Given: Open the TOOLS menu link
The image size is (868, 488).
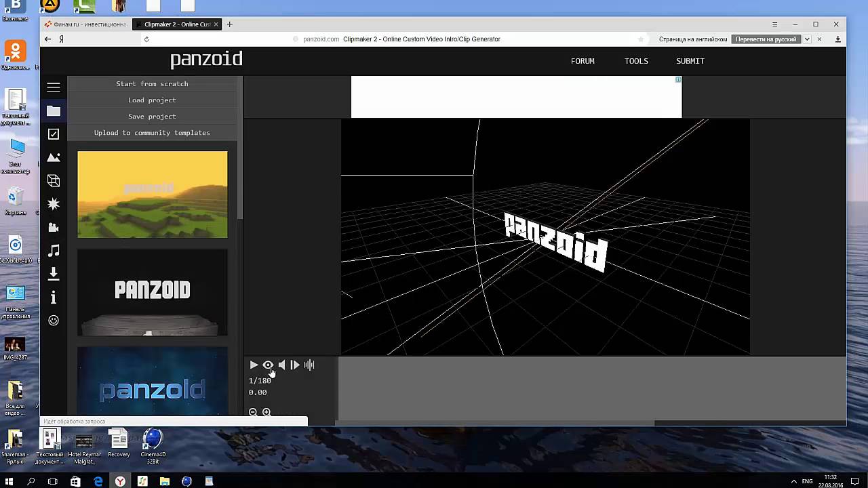Looking at the screenshot, I should pos(636,61).
